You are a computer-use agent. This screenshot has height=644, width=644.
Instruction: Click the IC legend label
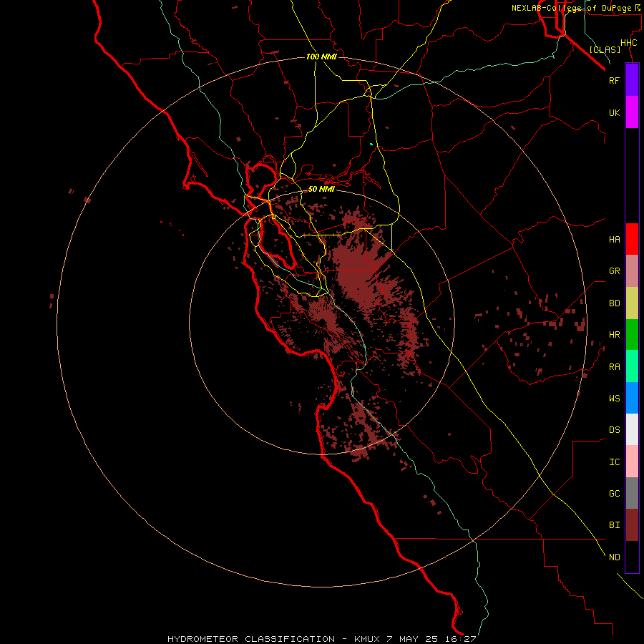[614, 462]
